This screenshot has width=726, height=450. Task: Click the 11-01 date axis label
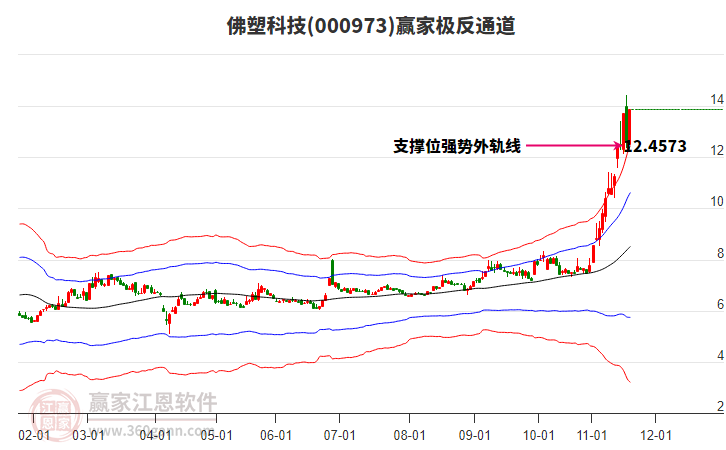(591, 436)
